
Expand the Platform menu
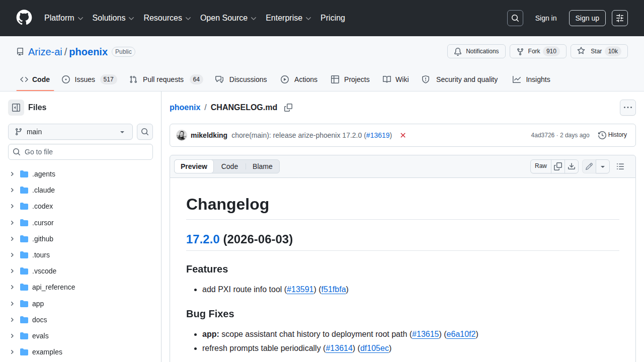click(63, 18)
